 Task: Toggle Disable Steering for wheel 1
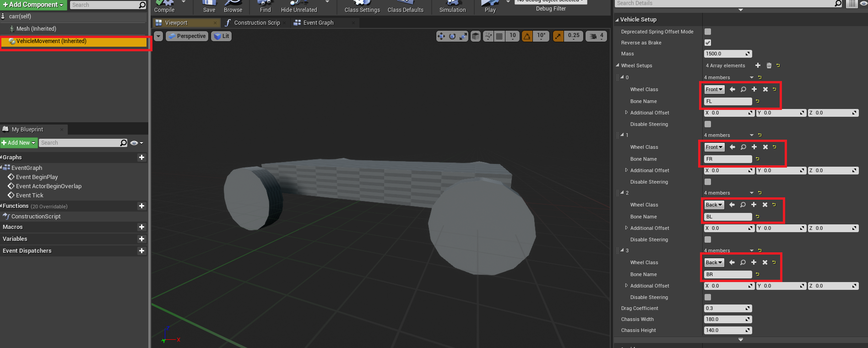pos(708,182)
